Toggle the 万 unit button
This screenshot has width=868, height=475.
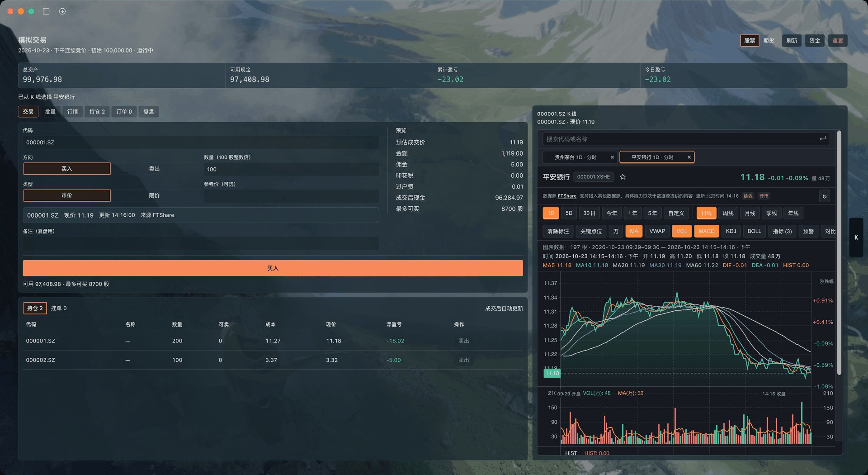pos(616,231)
